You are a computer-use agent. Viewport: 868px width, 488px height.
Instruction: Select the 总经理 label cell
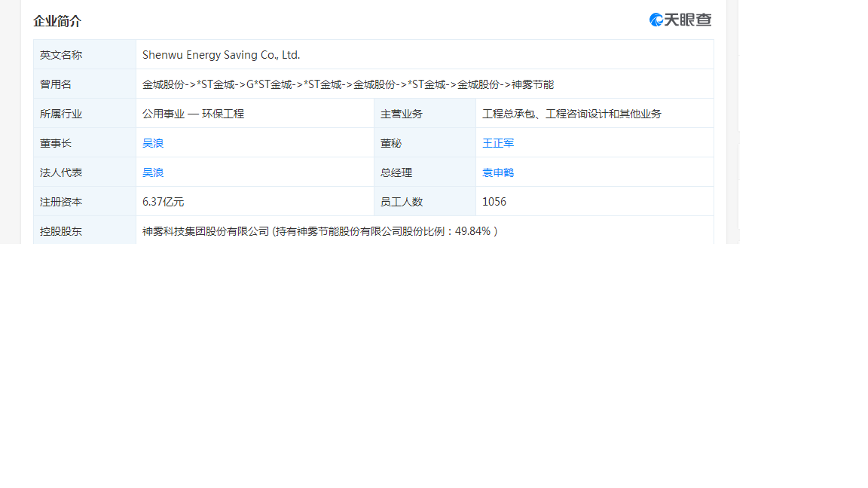[425, 172]
